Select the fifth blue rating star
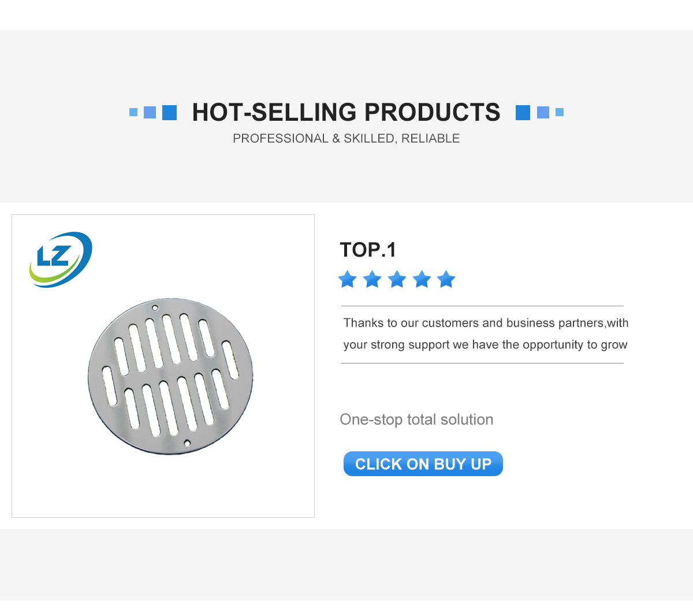 [x=446, y=280]
